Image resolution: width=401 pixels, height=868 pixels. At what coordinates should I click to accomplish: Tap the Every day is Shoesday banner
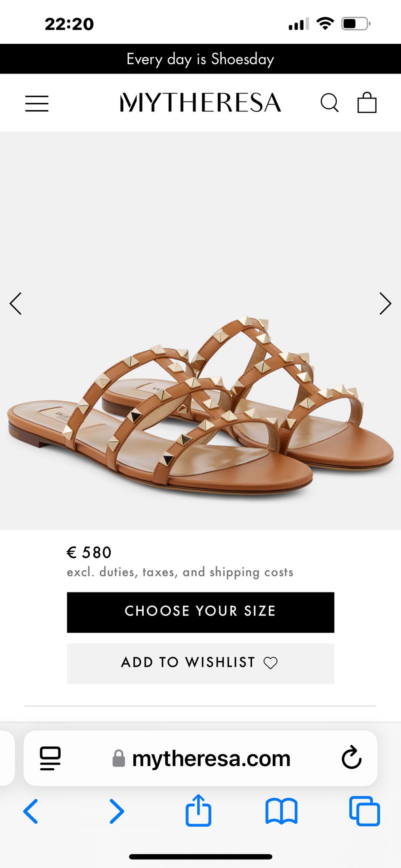200,59
